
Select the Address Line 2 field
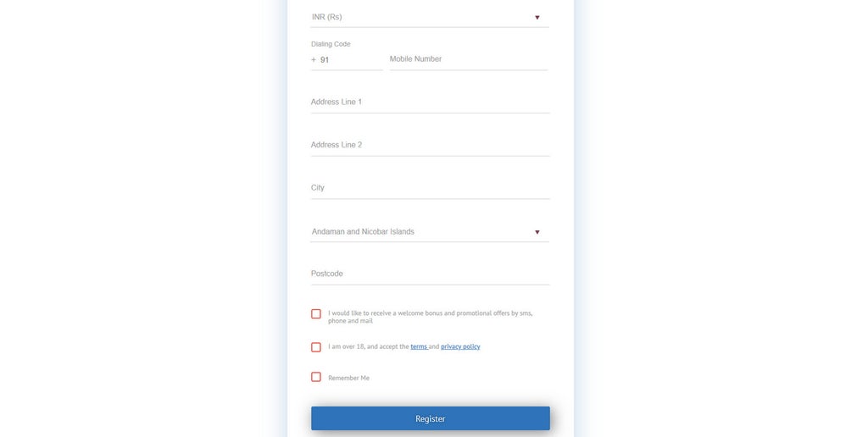[x=430, y=145]
